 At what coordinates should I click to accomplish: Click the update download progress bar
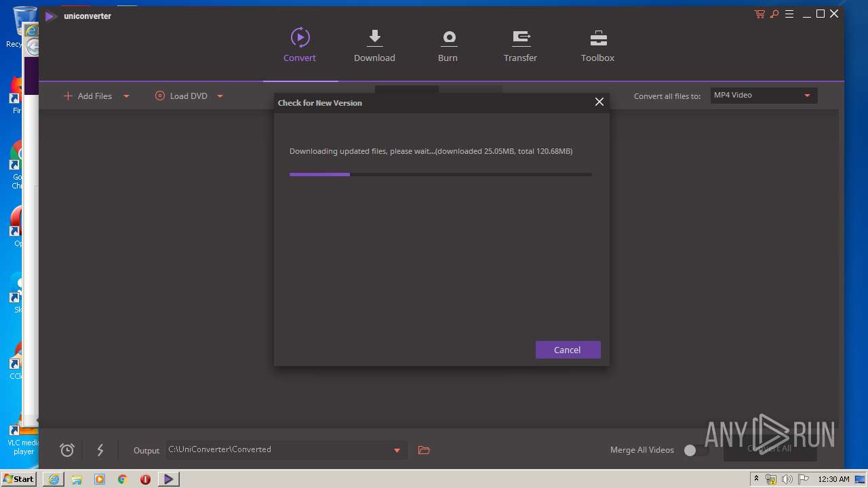(x=441, y=174)
